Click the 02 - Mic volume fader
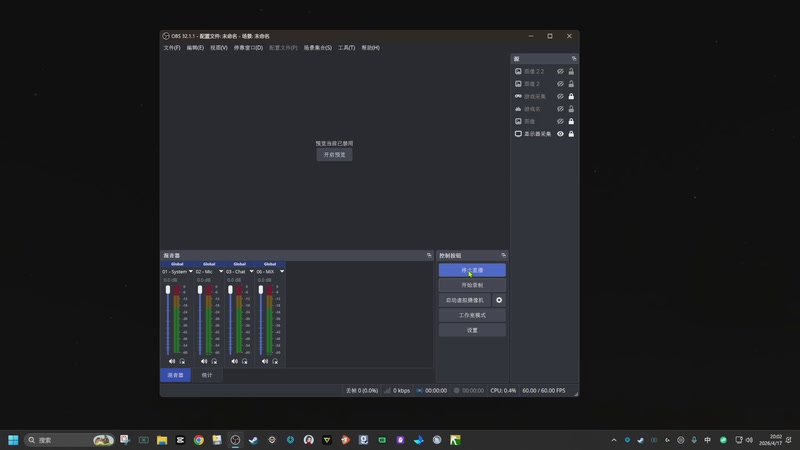Viewport: 800px width, 450px height. 200,290
